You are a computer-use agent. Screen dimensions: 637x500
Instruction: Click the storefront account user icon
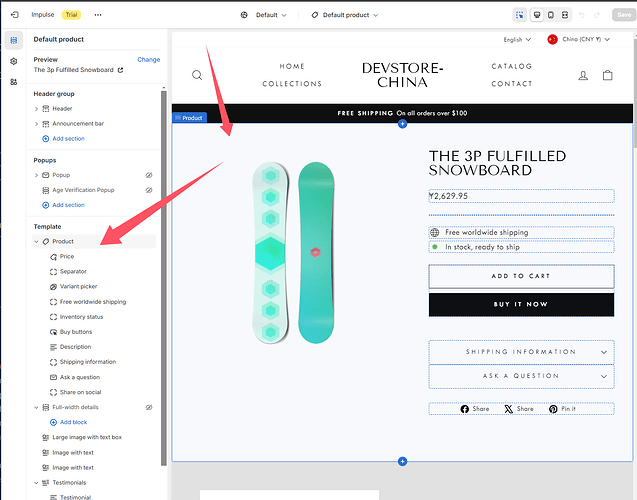[583, 75]
